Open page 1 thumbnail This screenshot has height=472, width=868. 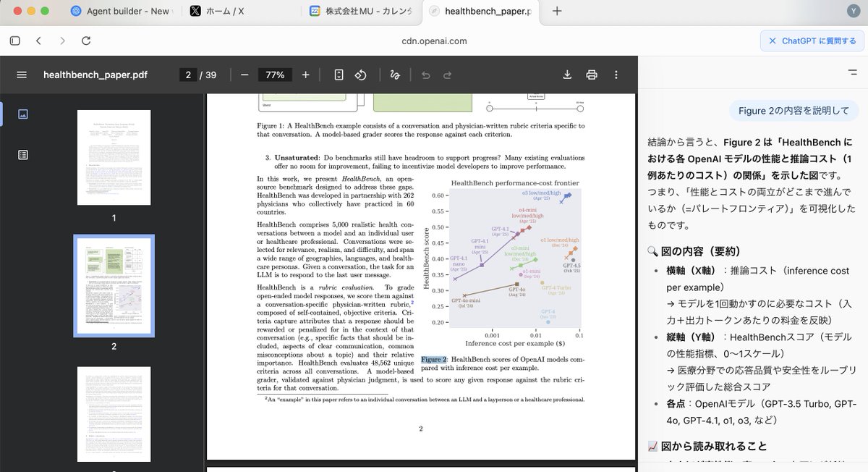pos(114,157)
